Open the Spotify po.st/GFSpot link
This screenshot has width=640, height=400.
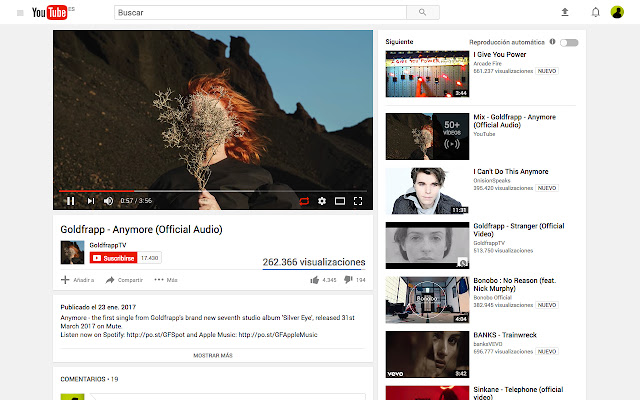(156, 335)
